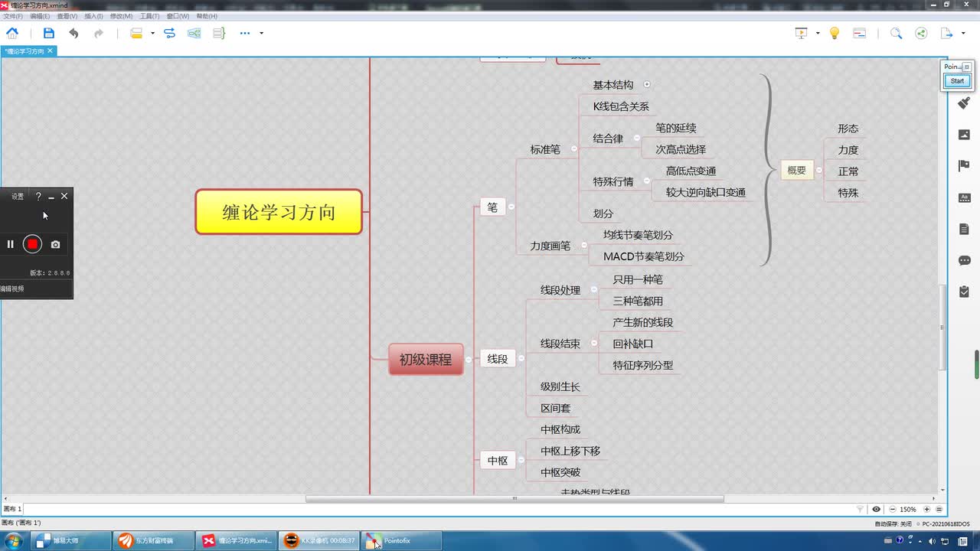This screenshot has width=980, height=551.
Task: Open the topic insert dropdown arrow
Action: [152, 33]
